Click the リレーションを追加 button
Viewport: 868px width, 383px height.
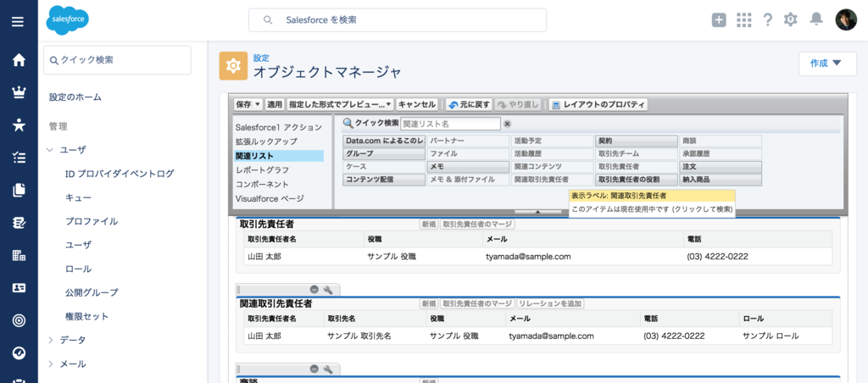click(x=550, y=304)
